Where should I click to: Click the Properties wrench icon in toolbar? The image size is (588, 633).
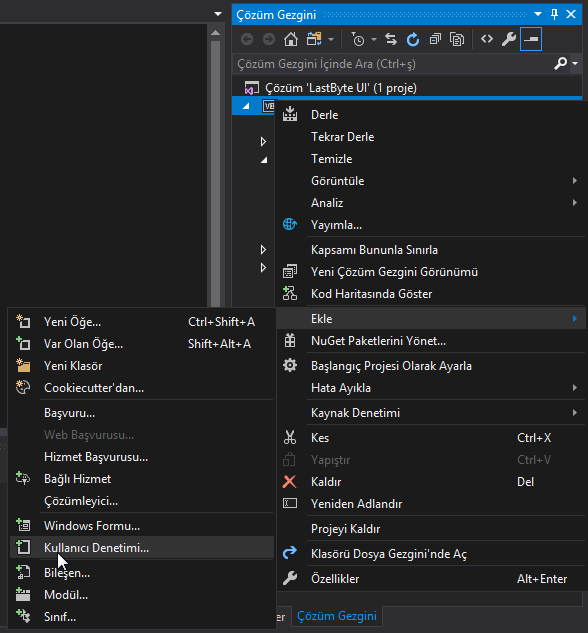[x=508, y=39]
